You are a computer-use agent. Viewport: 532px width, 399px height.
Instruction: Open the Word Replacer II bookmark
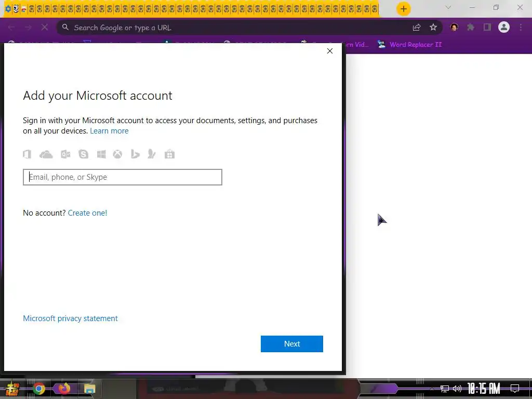(x=410, y=45)
